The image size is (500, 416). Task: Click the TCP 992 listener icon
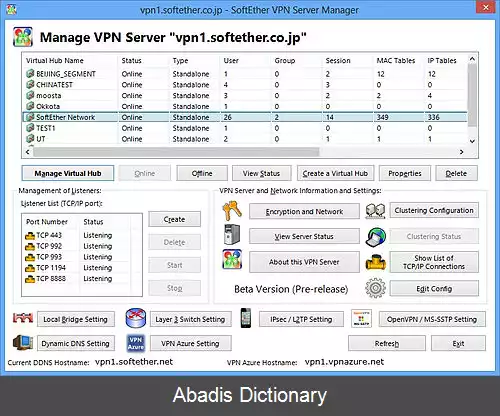point(30,246)
